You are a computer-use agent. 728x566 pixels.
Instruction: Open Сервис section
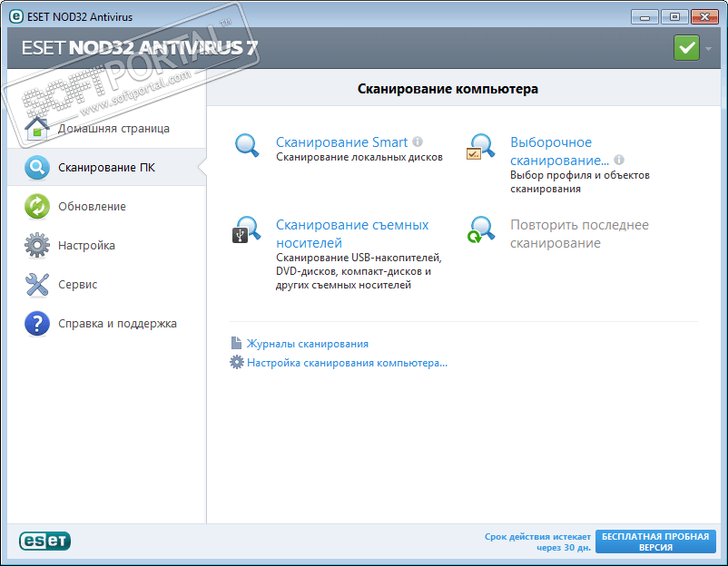(x=77, y=285)
